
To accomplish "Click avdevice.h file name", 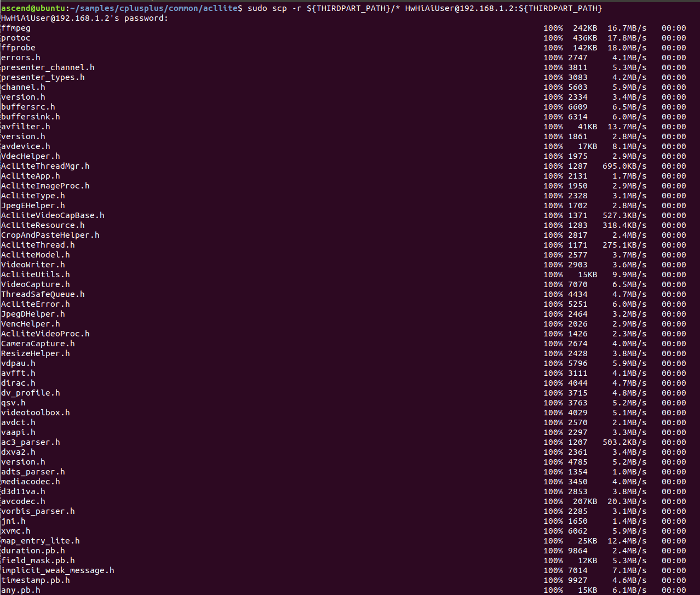I will 26,146.
